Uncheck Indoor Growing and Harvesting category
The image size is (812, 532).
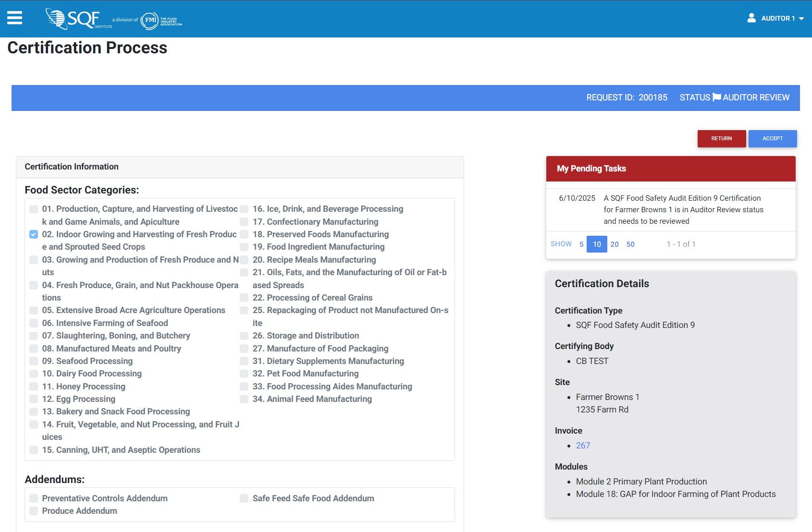pyautogui.click(x=34, y=234)
